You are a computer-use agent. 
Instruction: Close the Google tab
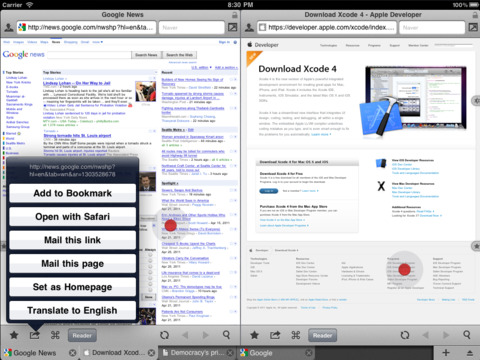[309, 353]
